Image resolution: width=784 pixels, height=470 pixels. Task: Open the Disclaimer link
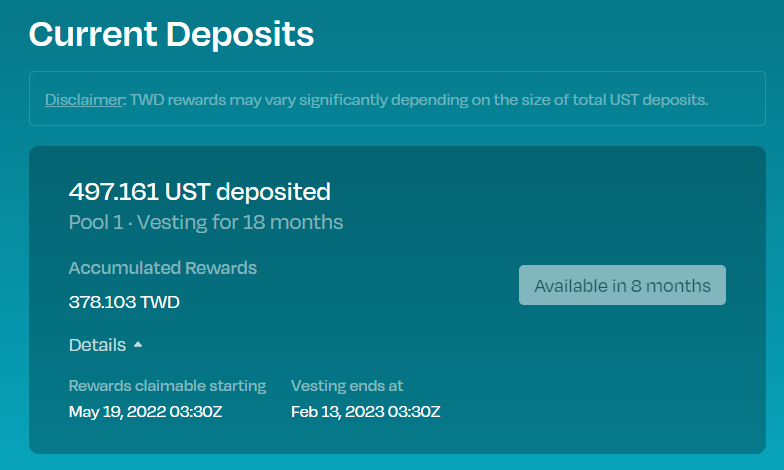coord(84,100)
